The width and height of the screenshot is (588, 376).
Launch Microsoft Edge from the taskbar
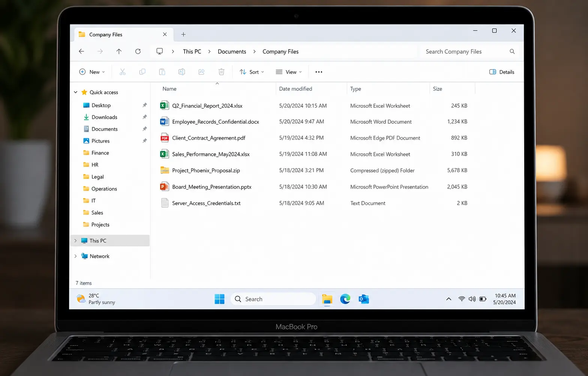(x=345, y=299)
